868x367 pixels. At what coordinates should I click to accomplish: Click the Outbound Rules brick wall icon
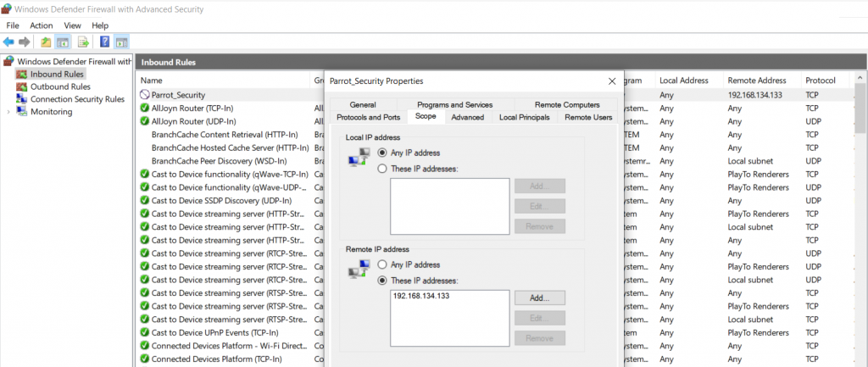[x=21, y=87]
